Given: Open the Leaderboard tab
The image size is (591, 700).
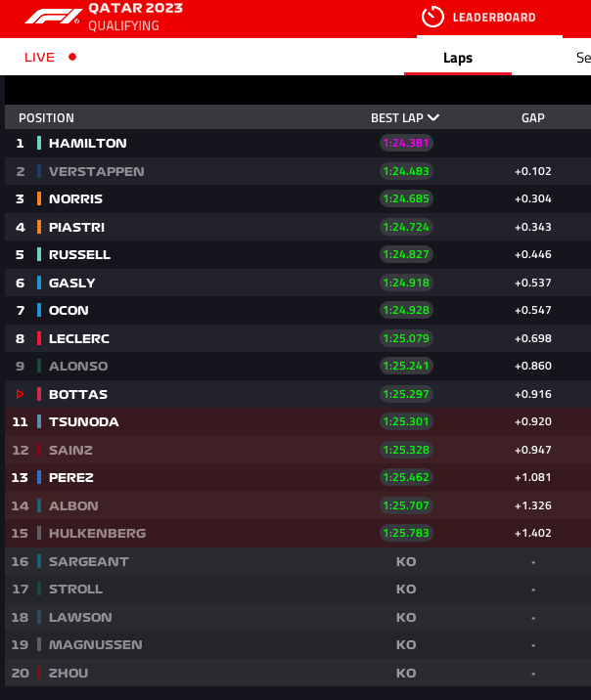Looking at the screenshot, I should click(x=493, y=17).
